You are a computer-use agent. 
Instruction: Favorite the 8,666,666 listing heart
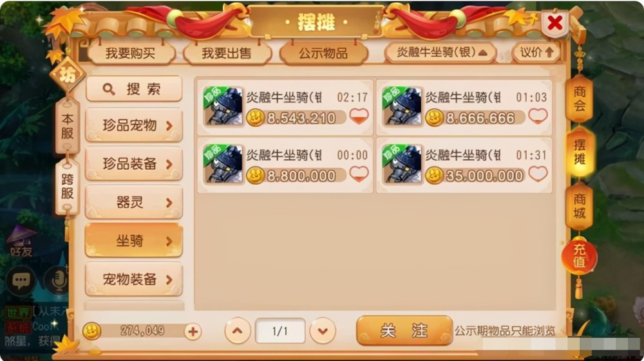[538, 116]
